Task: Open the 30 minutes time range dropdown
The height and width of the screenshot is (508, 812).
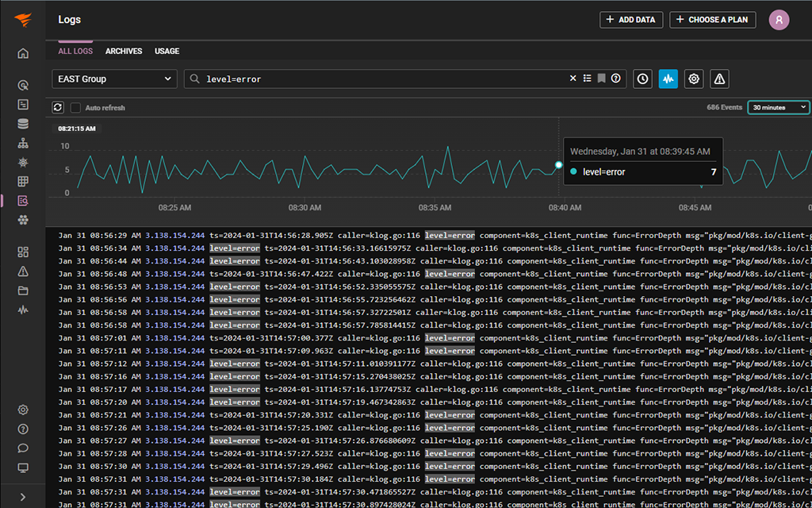Action: point(778,107)
